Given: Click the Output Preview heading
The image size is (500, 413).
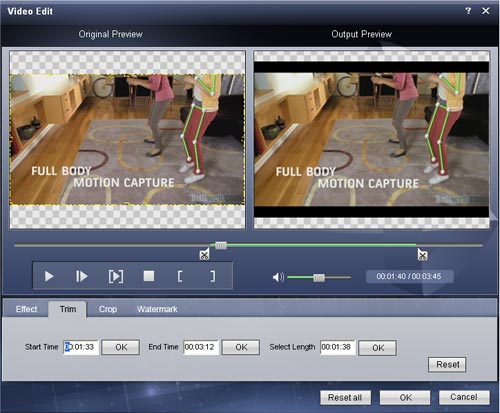Looking at the screenshot, I should (361, 34).
